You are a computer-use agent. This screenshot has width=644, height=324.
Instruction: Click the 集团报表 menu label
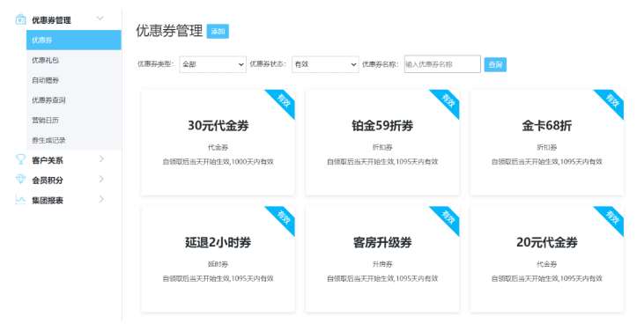[x=48, y=201]
